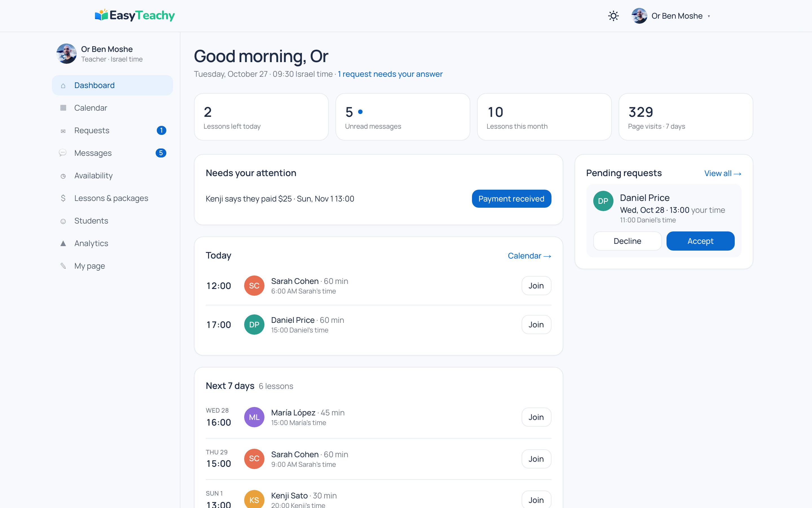The width and height of the screenshot is (812, 508).
Task: Open the Dashboard menu item
Action: click(x=112, y=85)
